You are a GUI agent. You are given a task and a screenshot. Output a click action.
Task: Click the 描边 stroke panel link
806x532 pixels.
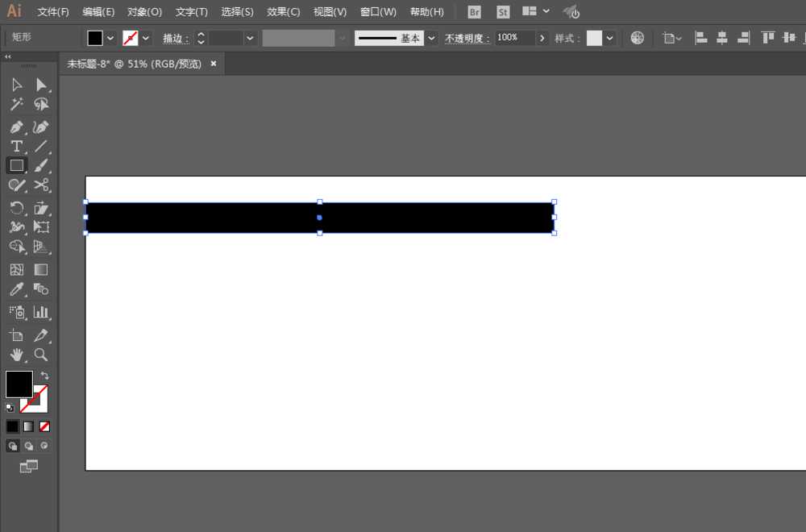176,39
